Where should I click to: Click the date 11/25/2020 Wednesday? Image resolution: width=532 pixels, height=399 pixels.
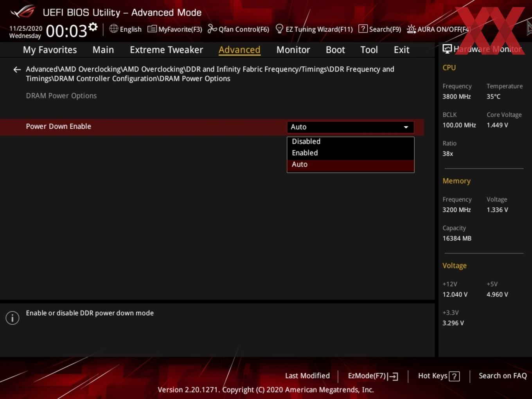point(25,32)
